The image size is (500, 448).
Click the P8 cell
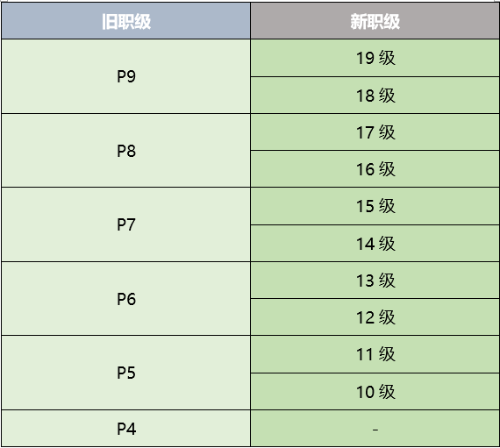coord(126,151)
